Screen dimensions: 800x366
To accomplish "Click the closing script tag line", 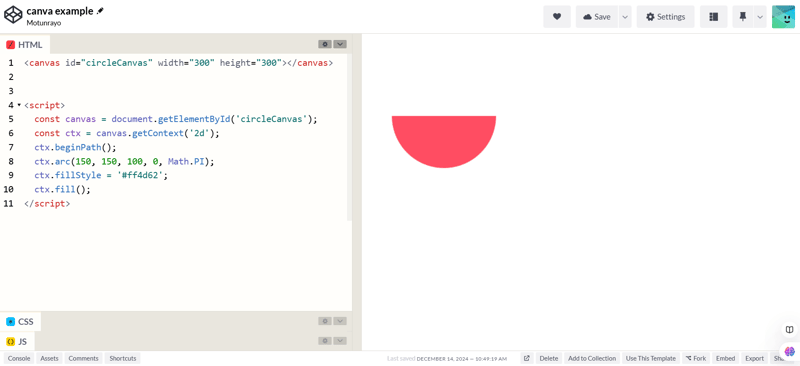I will (x=47, y=203).
